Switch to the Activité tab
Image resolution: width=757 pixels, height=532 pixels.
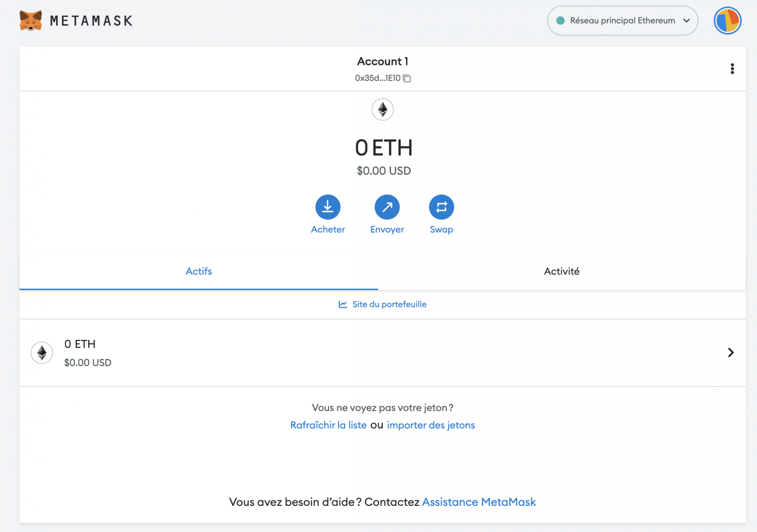562,271
